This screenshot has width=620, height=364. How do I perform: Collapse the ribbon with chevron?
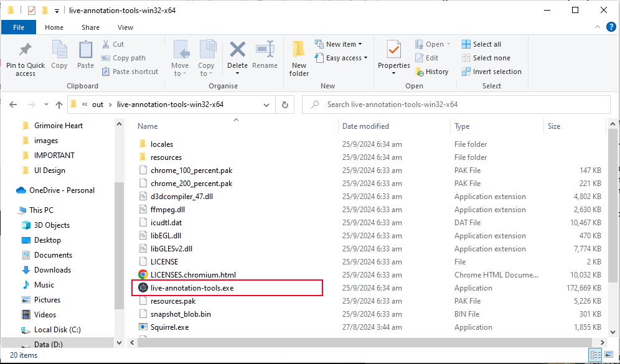598,27
